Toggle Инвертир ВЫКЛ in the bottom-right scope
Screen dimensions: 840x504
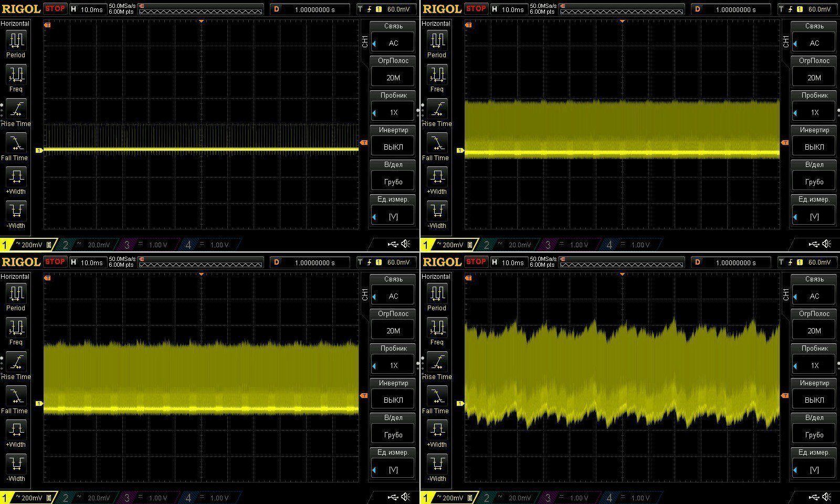coord(814,400)
